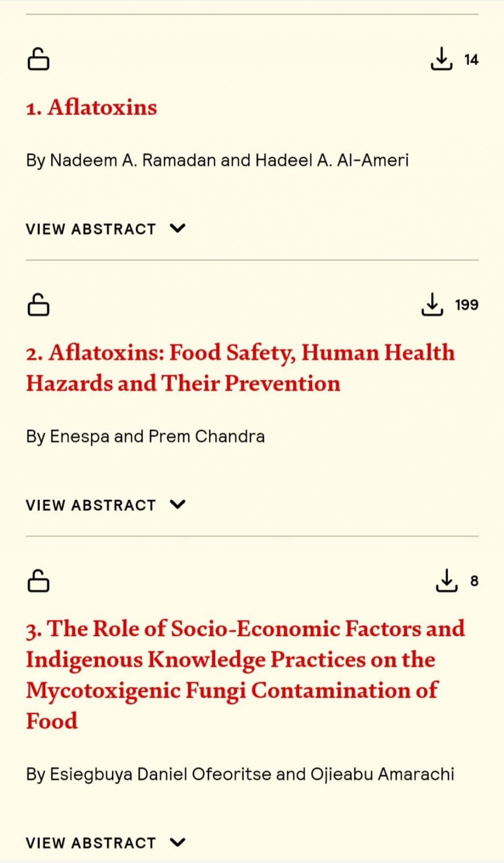Viewport: 504px width, 863px height.
Task: Click the download count number 8
Action: pyautogui.click(x=474, y=581)
